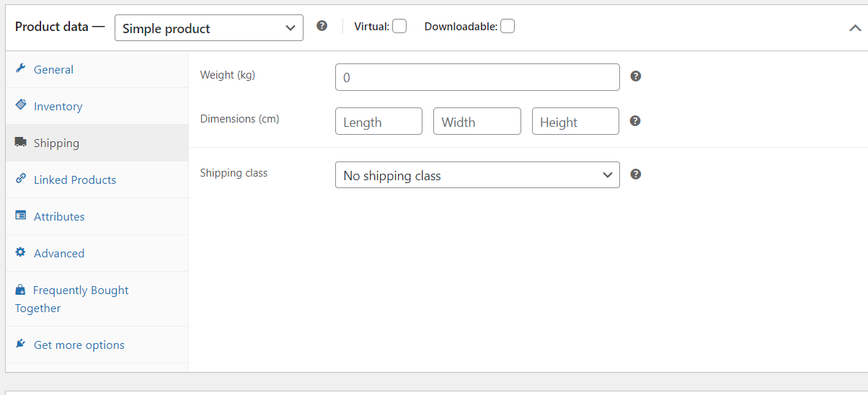Click the Advanced gear icon

point(20,253)
